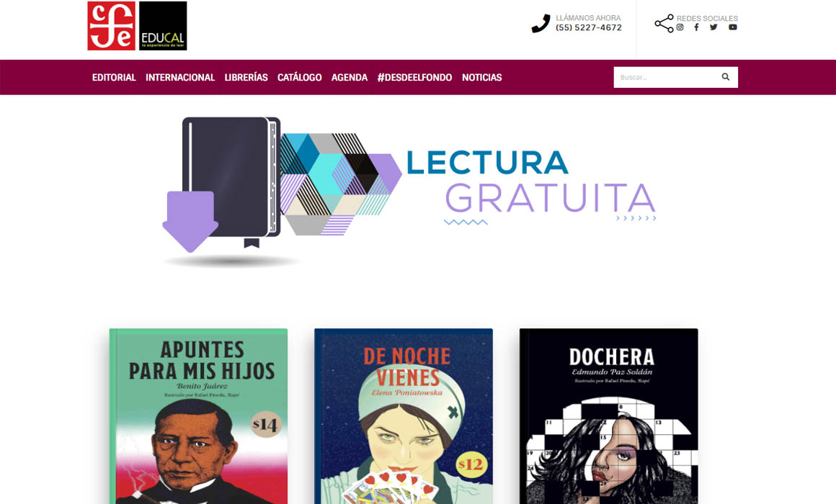Go to the LIBRERÍAS section
Screen dimensions: 836x504
246,77
